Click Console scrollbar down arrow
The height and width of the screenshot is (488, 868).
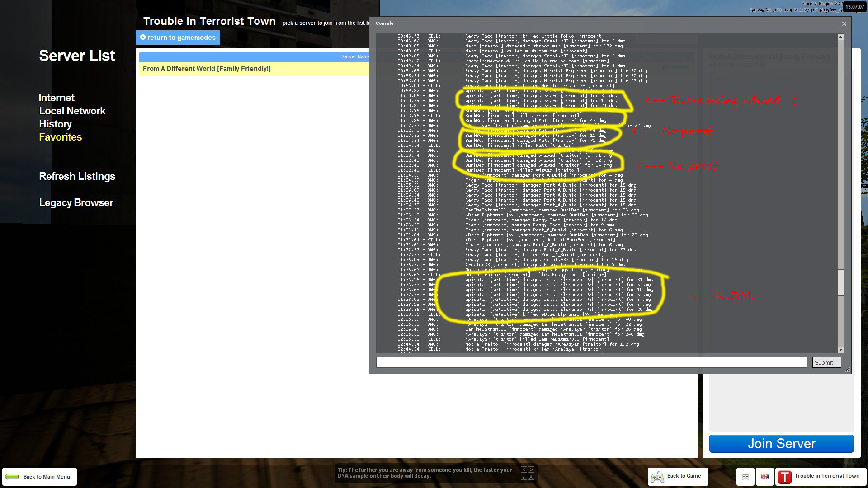[x=841, y=350]
